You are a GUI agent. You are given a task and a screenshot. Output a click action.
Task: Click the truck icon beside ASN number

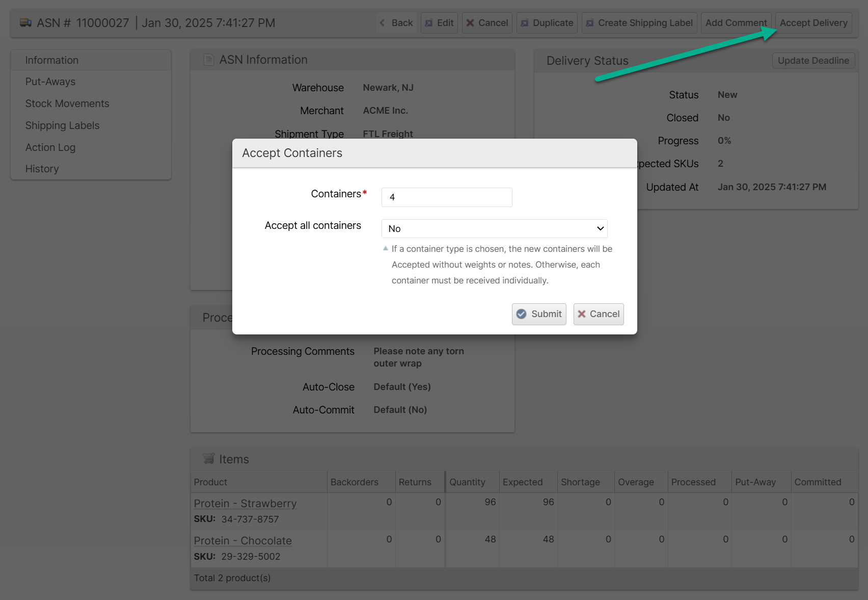click(25, 23)
